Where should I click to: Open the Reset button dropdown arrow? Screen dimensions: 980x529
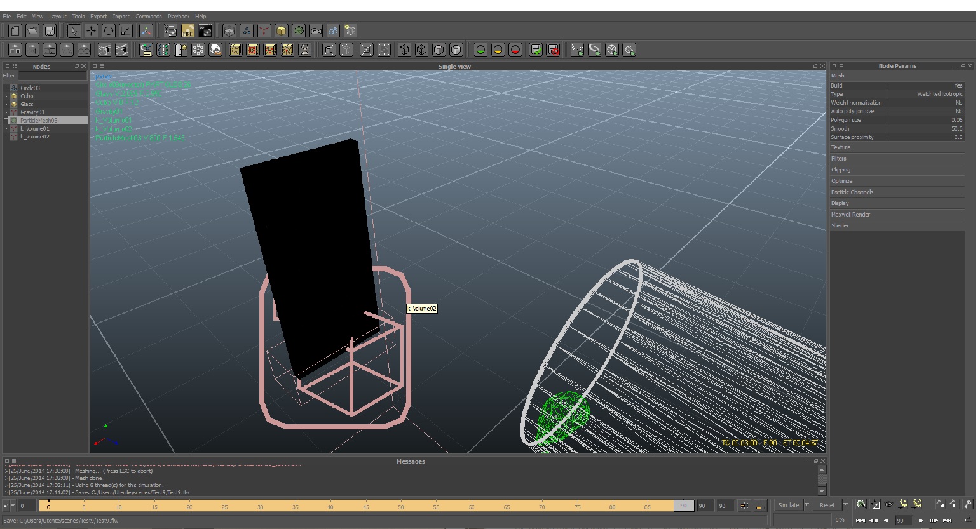pyautogui.click(x=845, y=505)
